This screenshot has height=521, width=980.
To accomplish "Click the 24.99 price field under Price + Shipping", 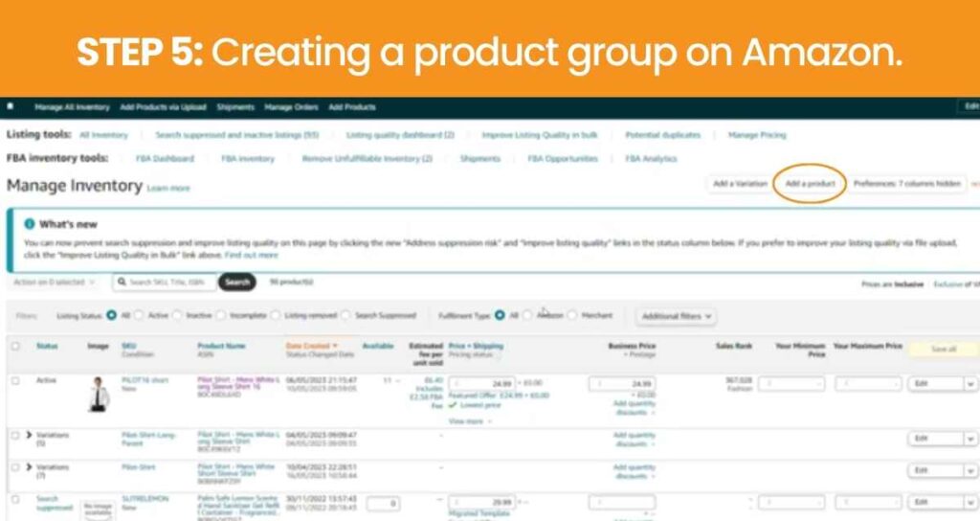I will tap(482, 383).
